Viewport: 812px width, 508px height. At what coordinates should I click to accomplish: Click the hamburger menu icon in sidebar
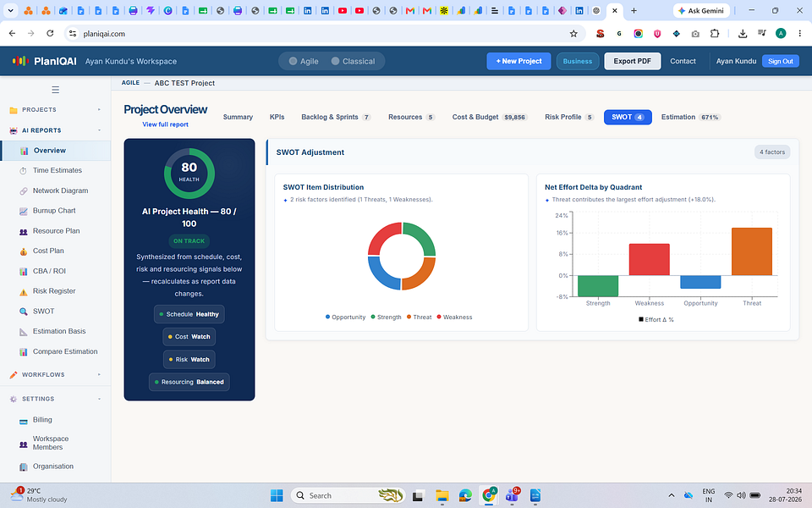pos(56,90)
